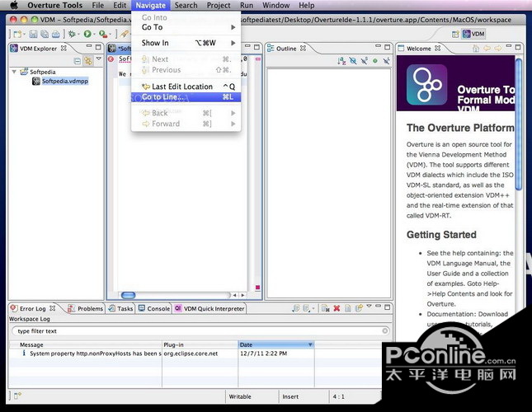Switch to the Problems tab
This screenshot has width=532, height=412.
(x=86, y=309)
